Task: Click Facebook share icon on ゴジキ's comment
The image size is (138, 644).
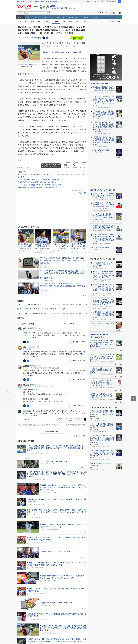Action: coord(28,361)
